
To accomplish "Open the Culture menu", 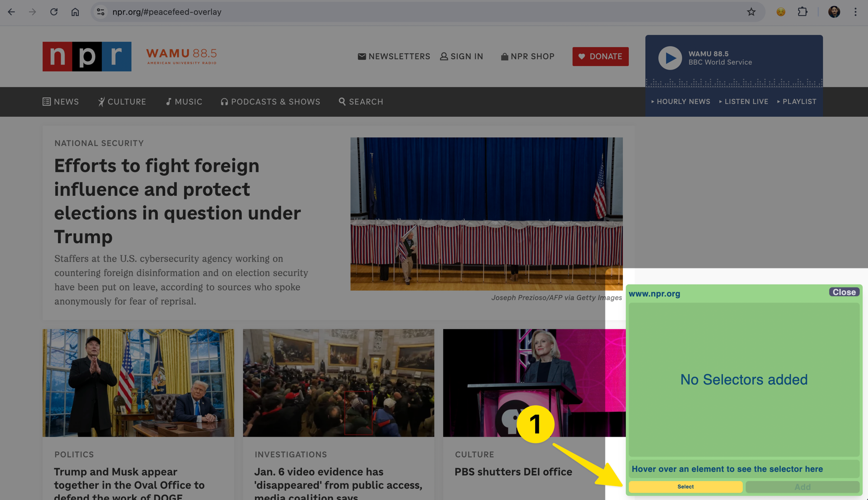I will 122,102.
